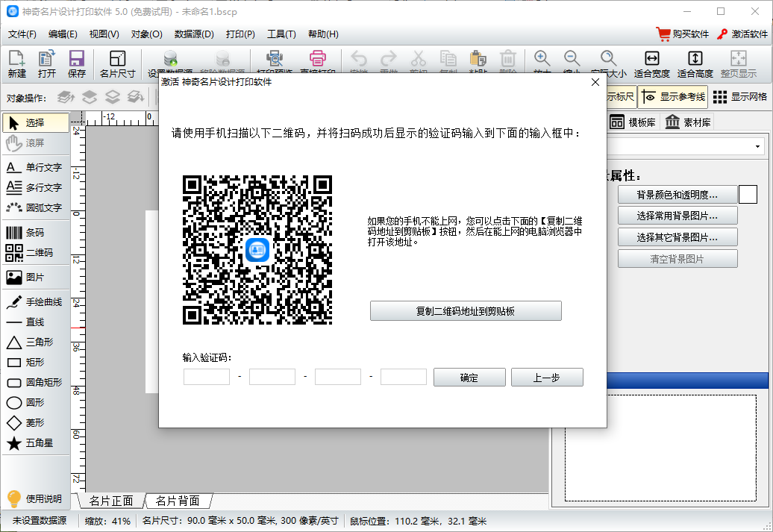Open the Tools (工具) menu

[281, 34]
